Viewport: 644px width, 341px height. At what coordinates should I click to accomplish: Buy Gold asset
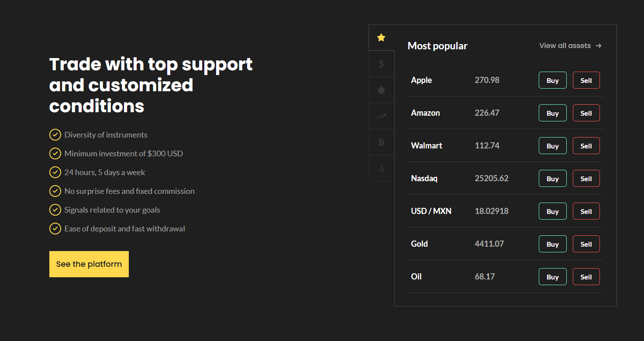pos(552,244)
